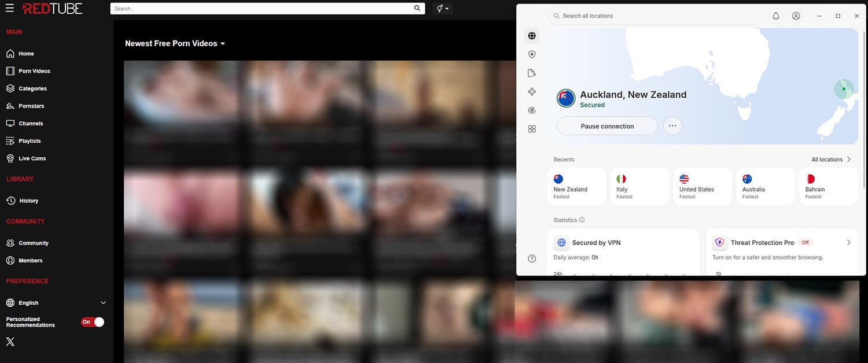
Task: Open the orientation selector next to the search bar
Action: coord(443,9)
